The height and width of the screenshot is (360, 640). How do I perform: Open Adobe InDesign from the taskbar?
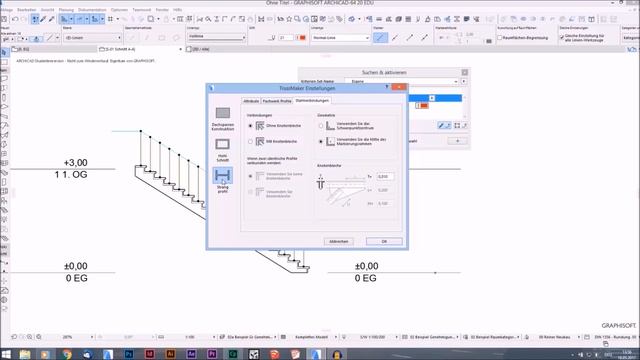point(150,354)
